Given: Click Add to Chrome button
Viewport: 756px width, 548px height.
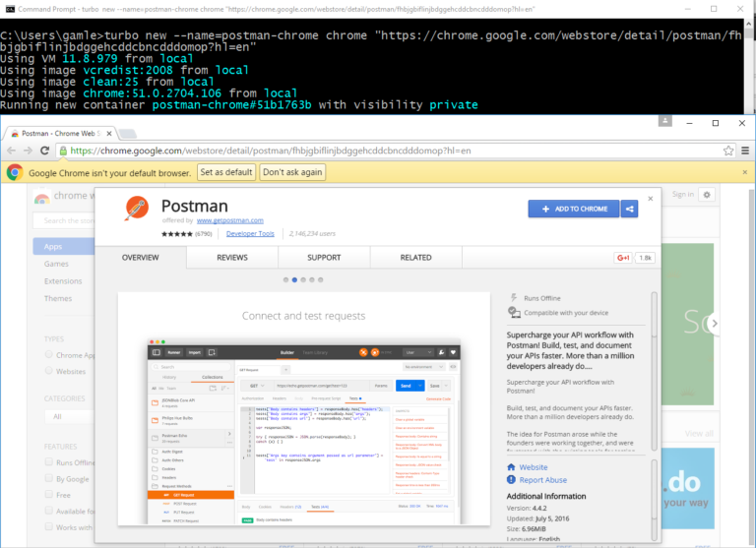Looking at the screenshot, I should [574, 209].
